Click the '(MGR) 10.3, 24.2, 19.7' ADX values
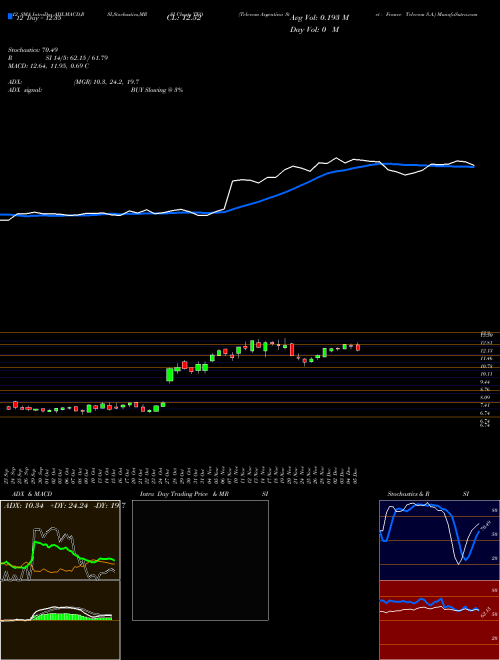Screen dimensions: 500x660 click(106, 82)
